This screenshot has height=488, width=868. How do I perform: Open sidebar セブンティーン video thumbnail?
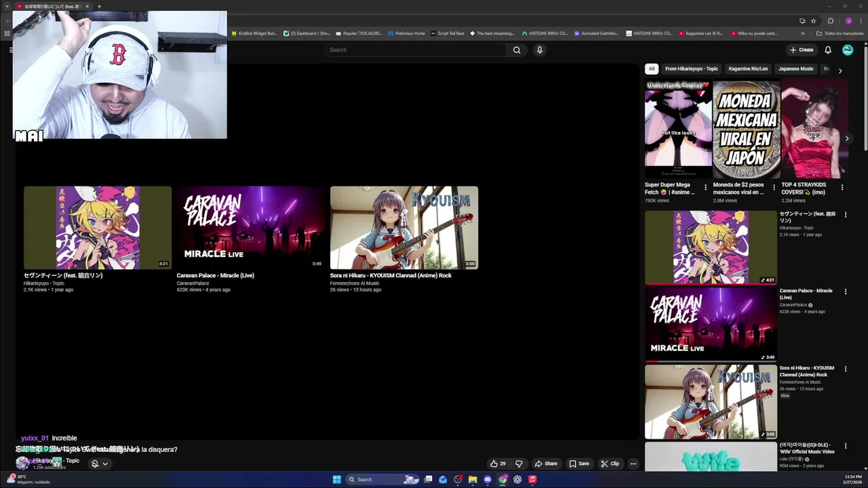click(711, 247)
